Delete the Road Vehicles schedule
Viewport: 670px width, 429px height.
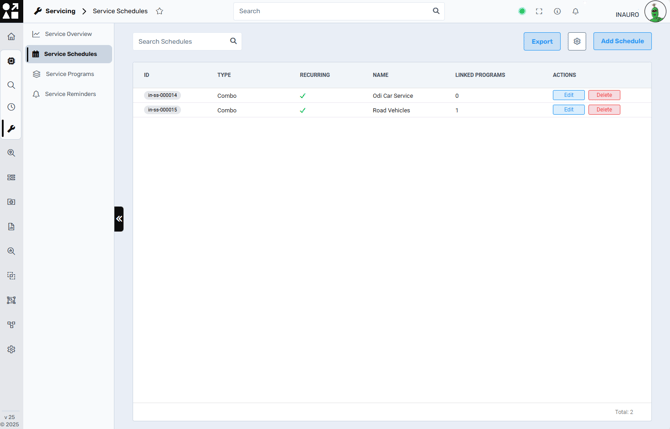pos(604,110)
